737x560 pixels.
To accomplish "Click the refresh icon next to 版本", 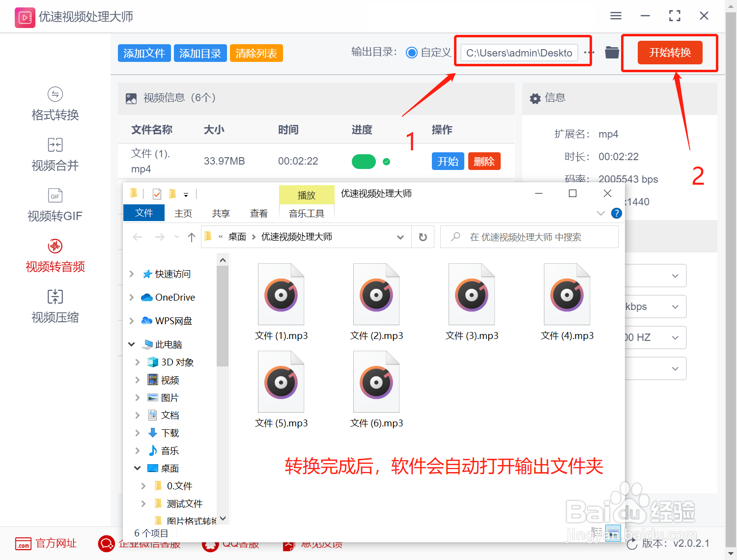I will point(632,544).
